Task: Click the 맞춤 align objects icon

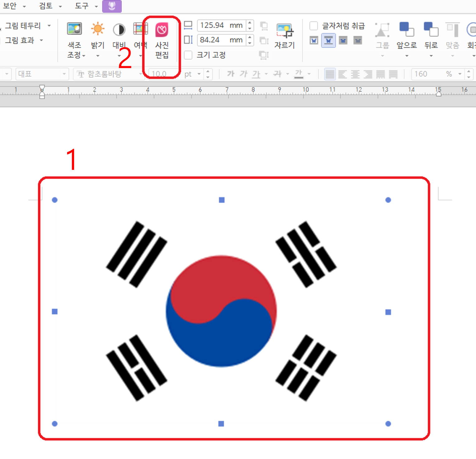Action: 452,30
